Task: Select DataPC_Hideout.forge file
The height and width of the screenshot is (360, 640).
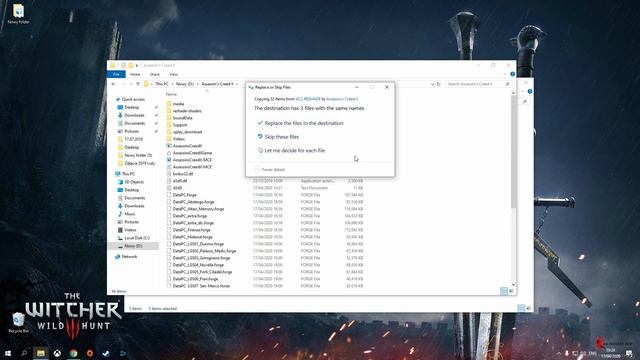Action: 190,237
